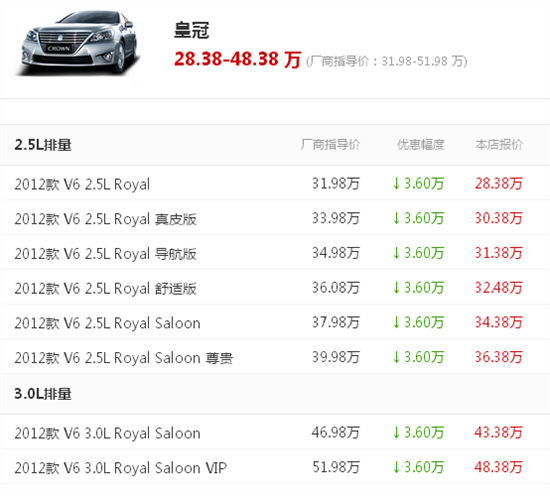Click the gray 厂商指导价：31.98-51.98 万 note
The height and width of the screenshot is (496, 550).
[x=387, y=61]
